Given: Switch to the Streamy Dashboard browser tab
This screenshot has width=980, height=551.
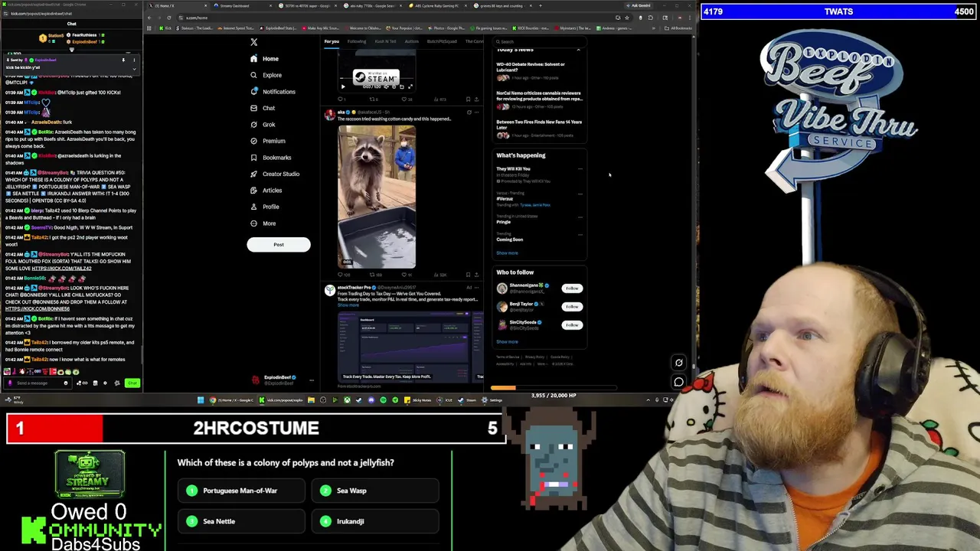Looking at the screenshot, I should (243, 6).
